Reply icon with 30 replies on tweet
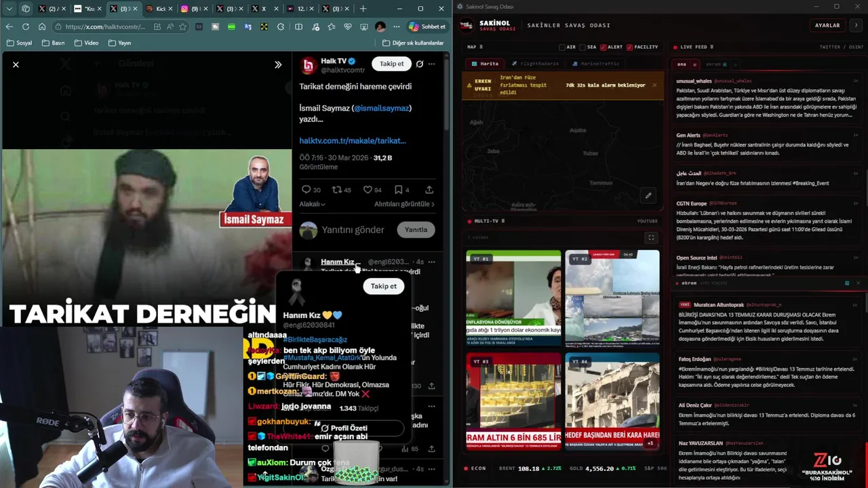Viewport: 868px width, 488px height. pyautogui.click(x=306, y=190)
